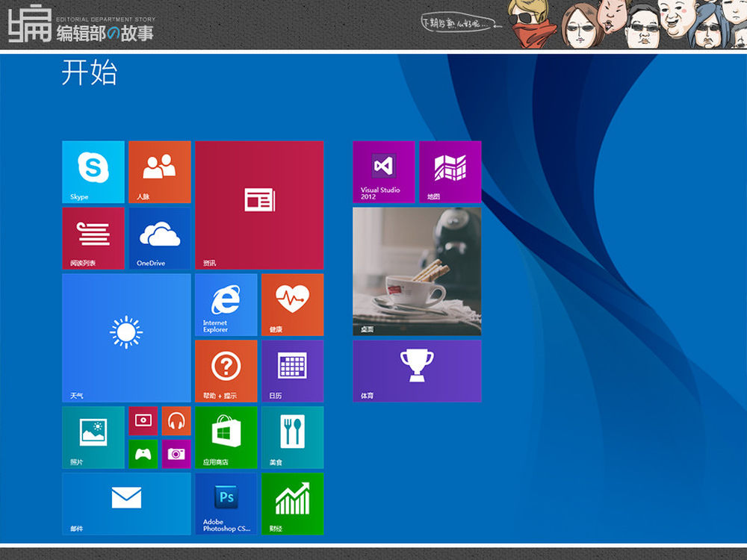Open the 人脉 People tile
The width and height of the screenshot is (747, 560).
159,172
